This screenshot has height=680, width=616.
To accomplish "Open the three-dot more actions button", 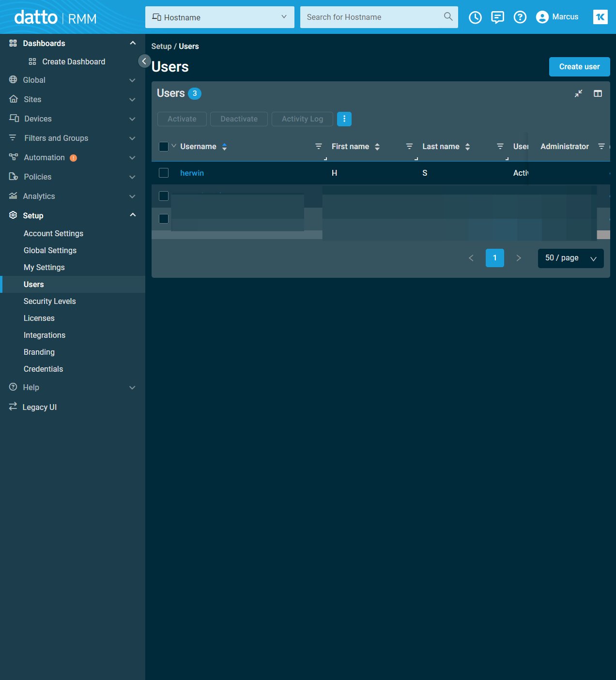I will (x=344, y=119).
